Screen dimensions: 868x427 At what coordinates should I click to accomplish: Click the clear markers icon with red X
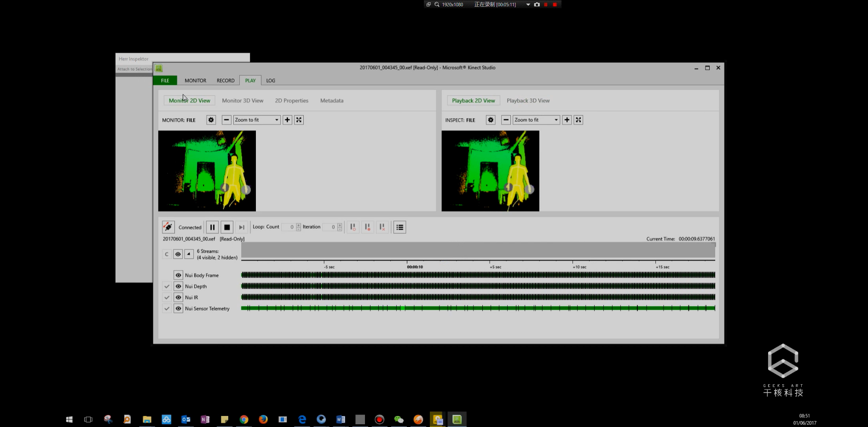point(382,227)
